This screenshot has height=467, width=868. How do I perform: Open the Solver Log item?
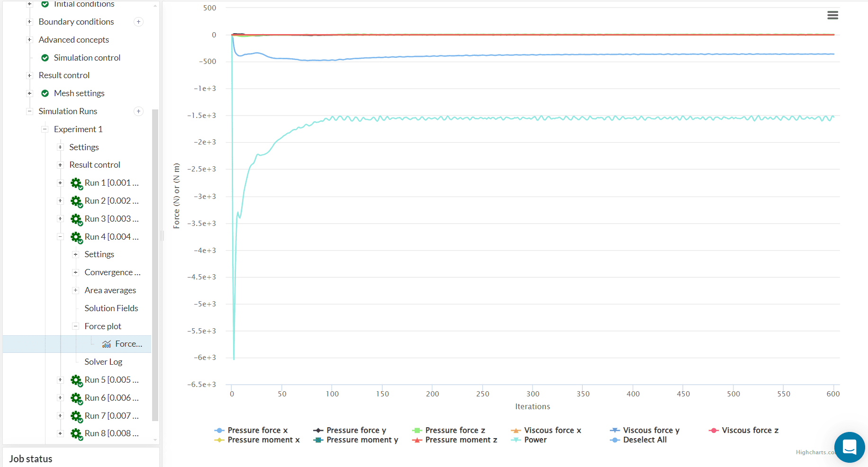103,362
